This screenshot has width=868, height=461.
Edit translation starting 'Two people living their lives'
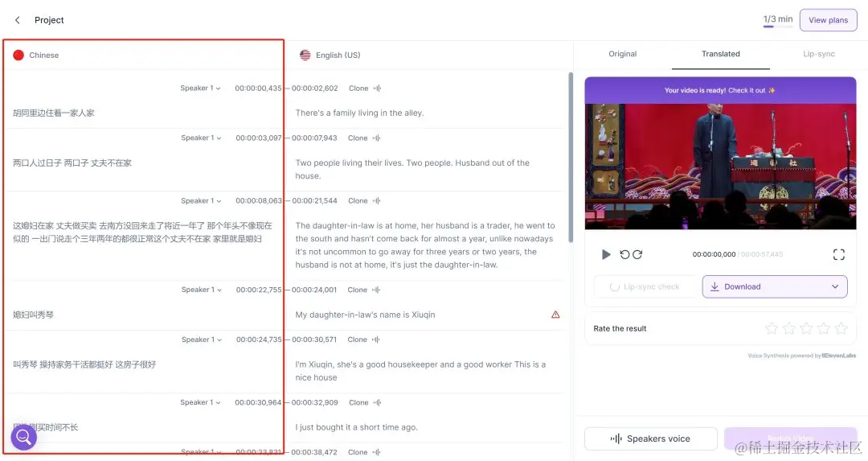[x=412, y=169]
